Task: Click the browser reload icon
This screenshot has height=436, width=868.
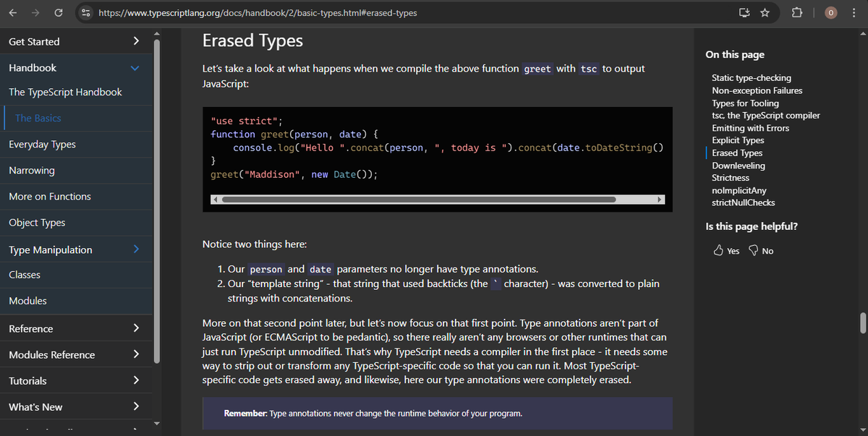Action: coord(59,12)
